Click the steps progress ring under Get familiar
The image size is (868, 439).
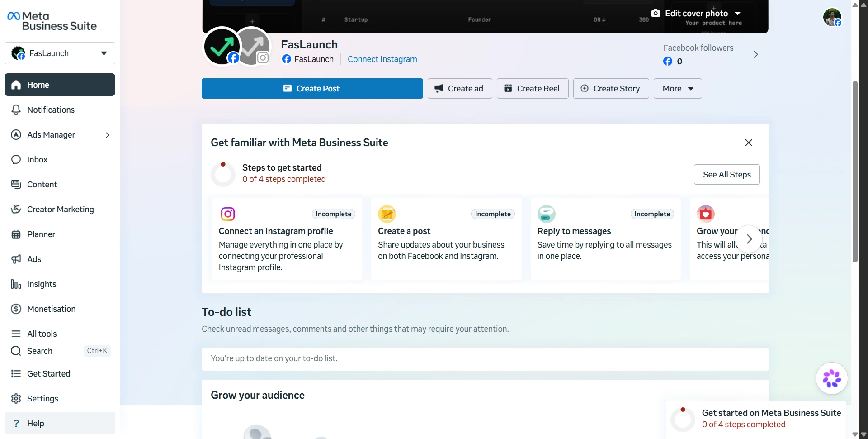click(223, 174)
